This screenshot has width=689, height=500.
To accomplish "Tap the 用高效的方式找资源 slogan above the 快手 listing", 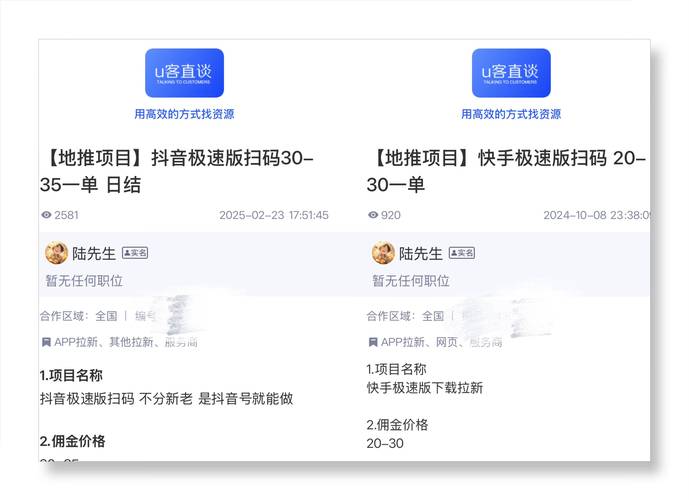I will pos(511,114).
